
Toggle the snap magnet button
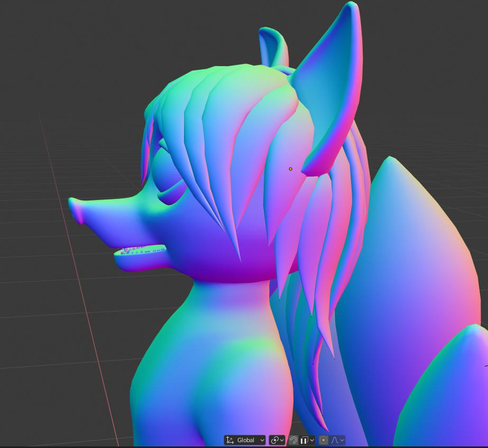[x=293, y=440]
